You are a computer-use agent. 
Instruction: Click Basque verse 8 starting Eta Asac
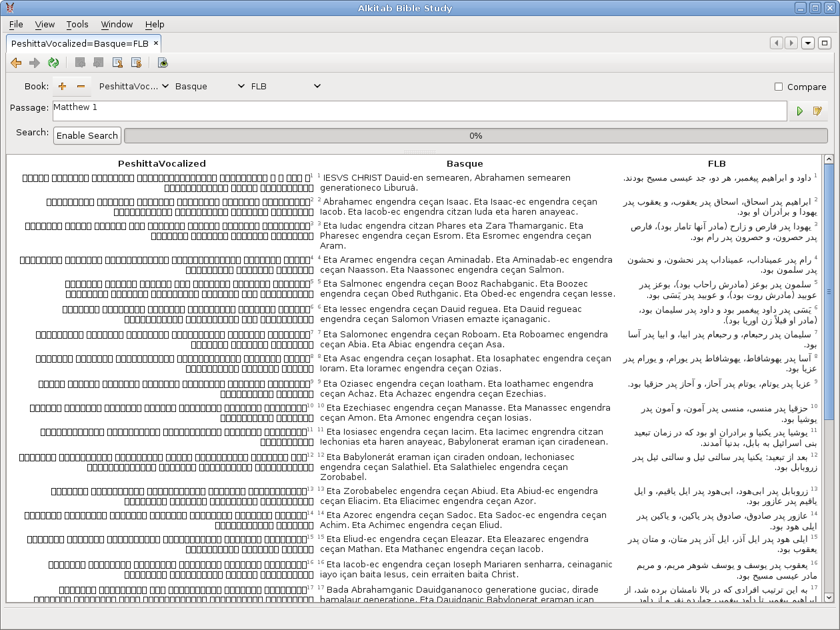[x=465, y=363]
